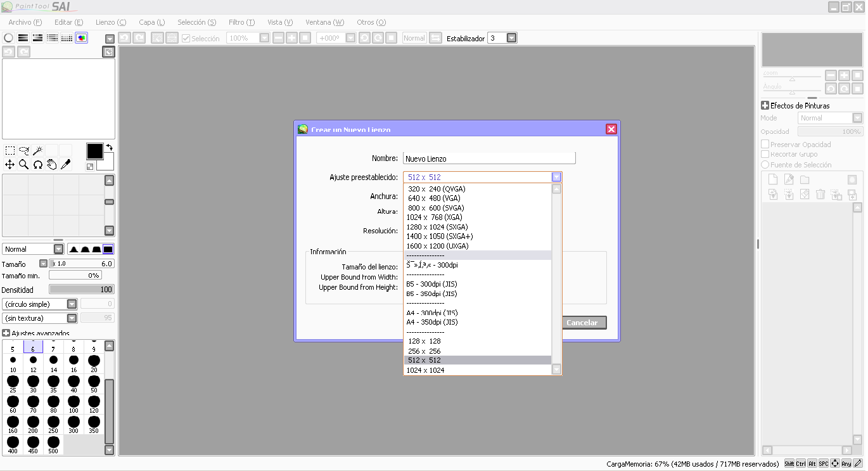The image size is (868, 471).
Task: Click the black foreground color swatch
Action: (x=94, y=151)
